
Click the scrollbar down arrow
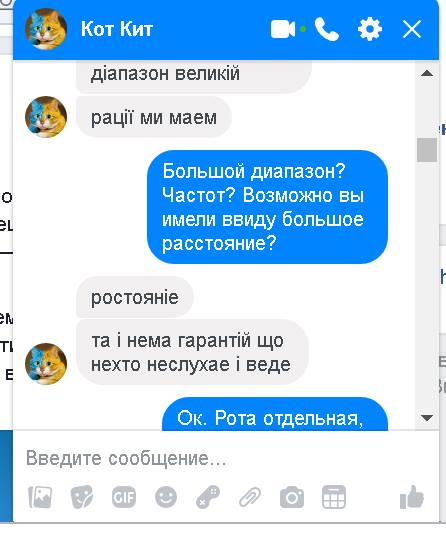point(427,418)
